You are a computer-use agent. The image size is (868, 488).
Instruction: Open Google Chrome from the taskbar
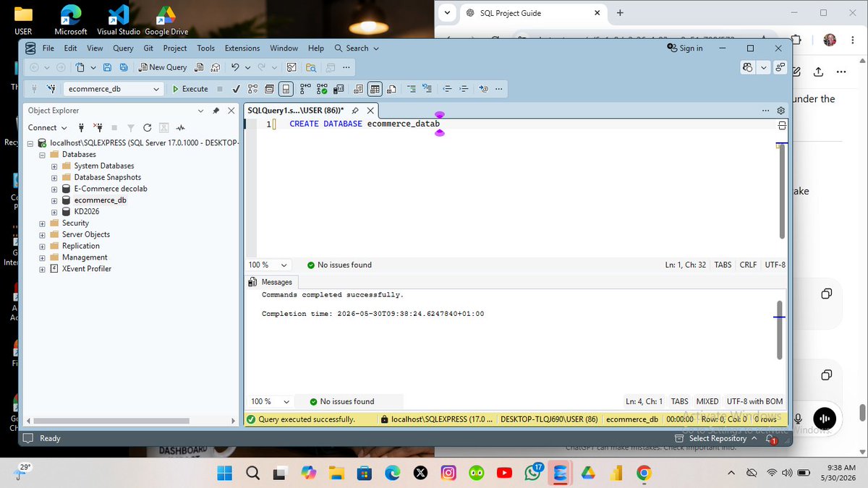(x=644, y=473)
